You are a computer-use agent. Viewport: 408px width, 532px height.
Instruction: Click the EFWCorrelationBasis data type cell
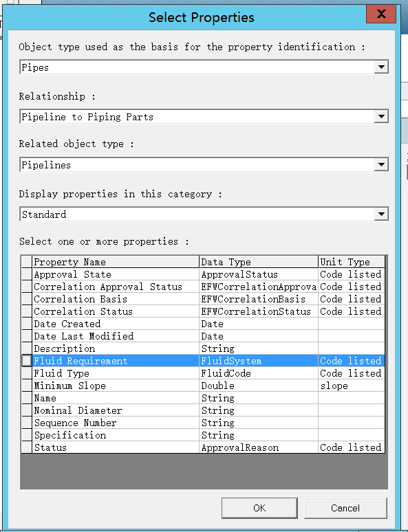click(x=259, y=299)
